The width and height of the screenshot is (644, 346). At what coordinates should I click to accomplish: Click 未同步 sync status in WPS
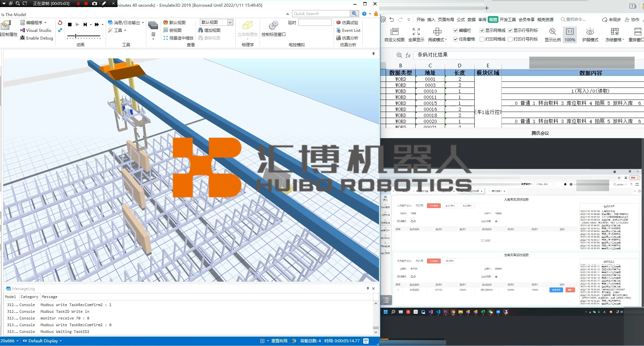[x=611, y=19]
